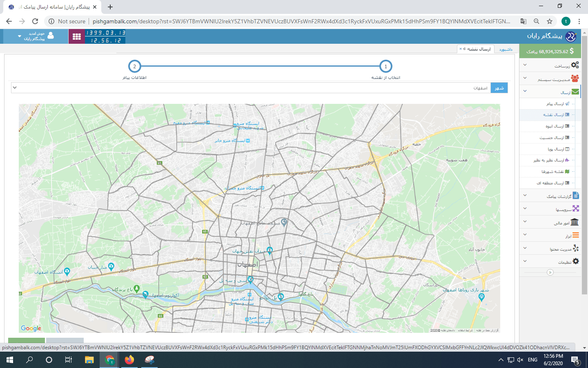The width and height of the screenshot is (588, 368).
Task: Open ارسال جنسیت menu item
Action: click(x=554, y=138)
